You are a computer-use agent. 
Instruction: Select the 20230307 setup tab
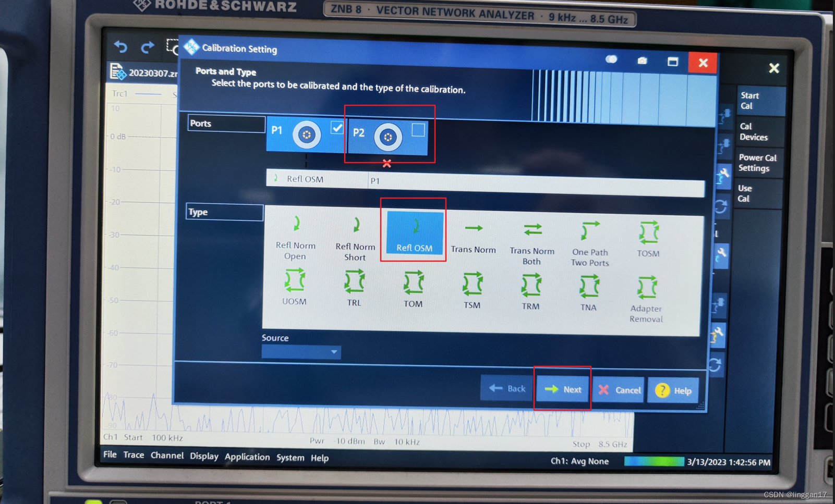143,72
